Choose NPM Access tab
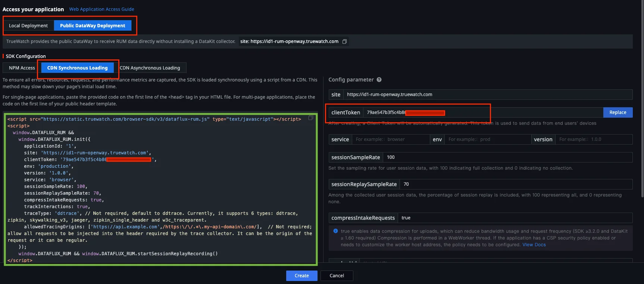Viewport: 644px width, 284px height. (x=22, y=68)
